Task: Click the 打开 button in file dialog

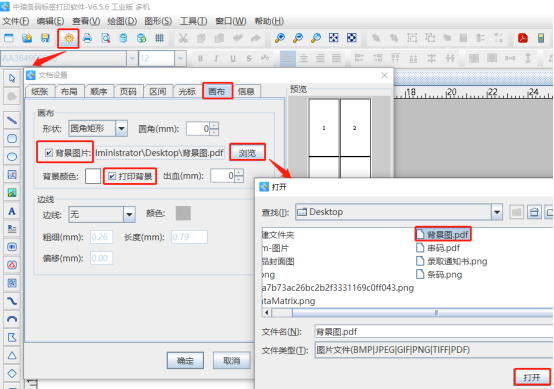Action: click(532, 377)
